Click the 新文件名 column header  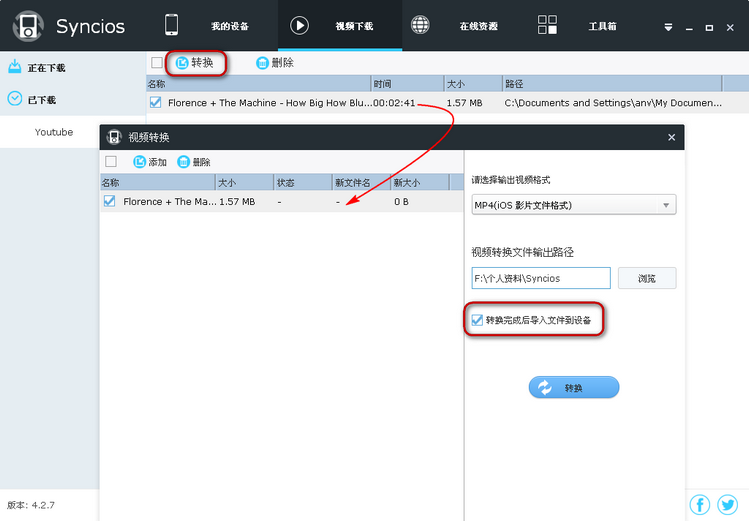361,182
